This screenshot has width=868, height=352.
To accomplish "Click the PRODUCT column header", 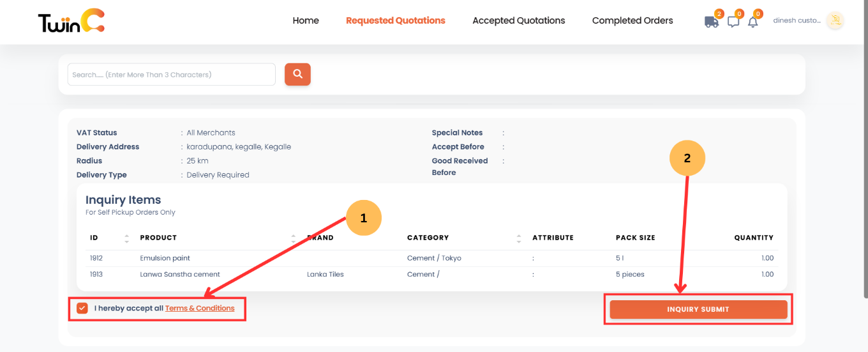I will [158, 238].
